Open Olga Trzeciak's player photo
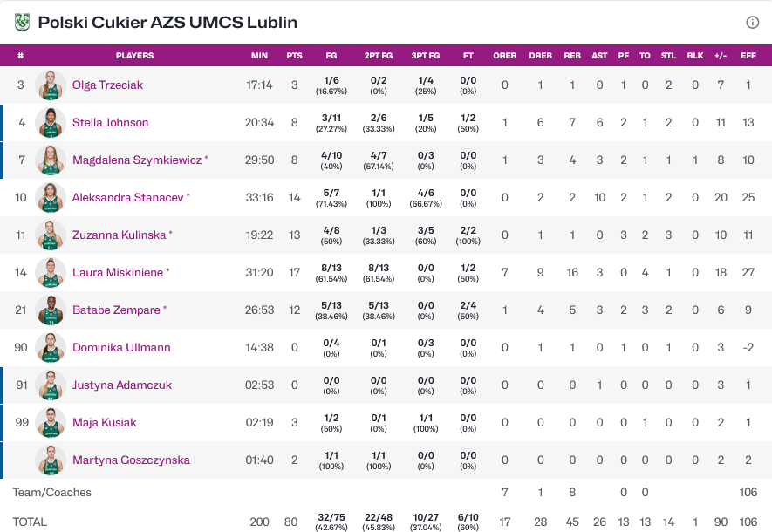Viewport: 772px width, 532px height. (x=51, y=85)
